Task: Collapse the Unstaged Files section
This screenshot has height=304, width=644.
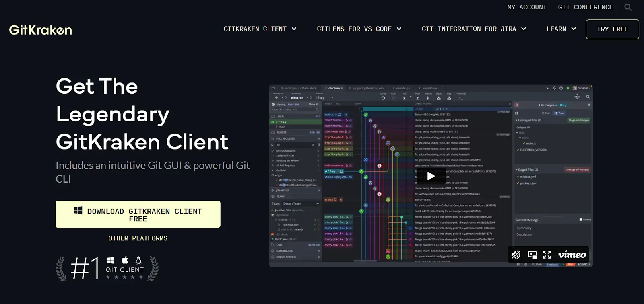Action: (x=516, y=120)
